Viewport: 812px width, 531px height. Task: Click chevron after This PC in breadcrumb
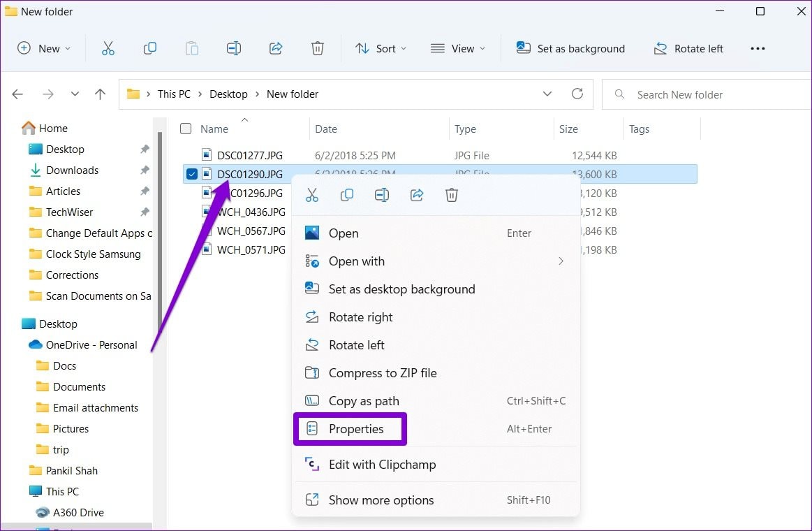[200, 94]
